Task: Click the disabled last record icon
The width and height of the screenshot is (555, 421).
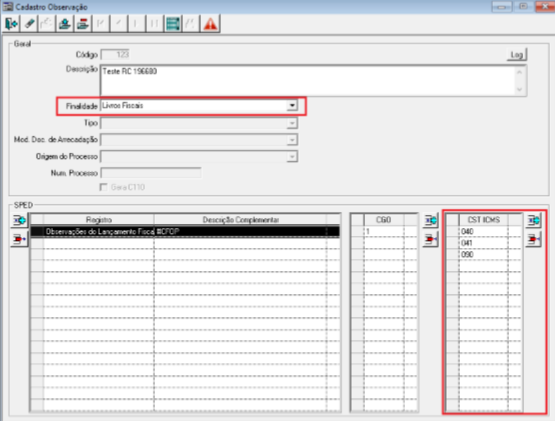Action: 155,24
